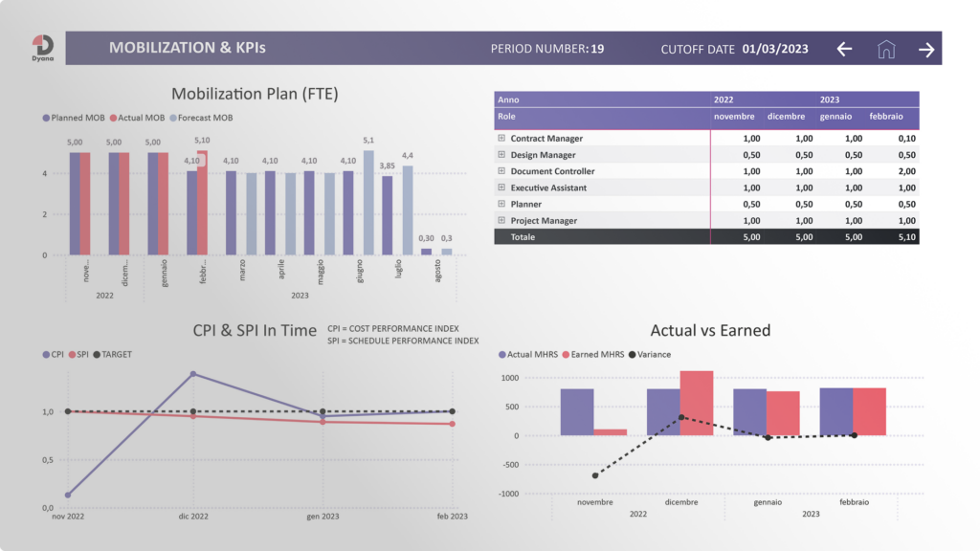Expand the Planner row
980x551 pixels.
(501, 204)
